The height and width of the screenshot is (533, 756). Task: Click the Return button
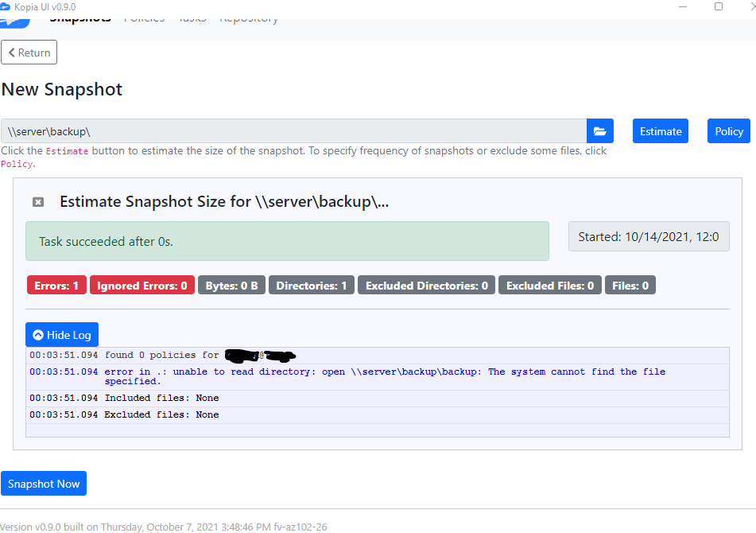click(x=29, y=52)
